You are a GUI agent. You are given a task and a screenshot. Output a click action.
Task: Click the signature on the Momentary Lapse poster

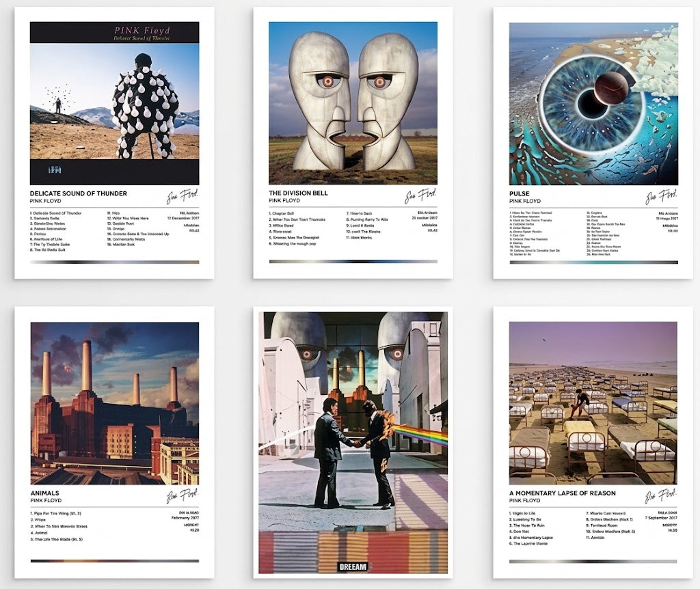661,495
